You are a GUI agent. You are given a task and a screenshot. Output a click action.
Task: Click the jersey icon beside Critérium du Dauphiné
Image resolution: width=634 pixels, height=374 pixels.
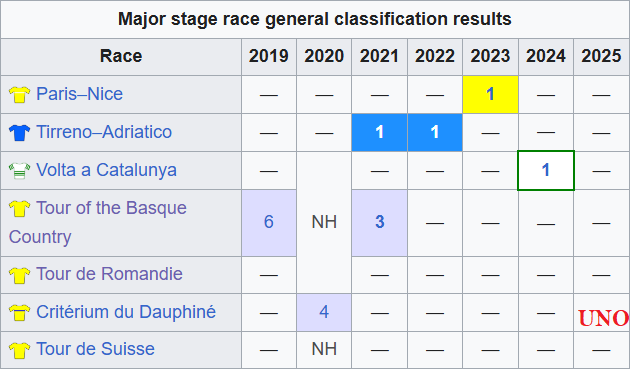[x=19, y=313]
